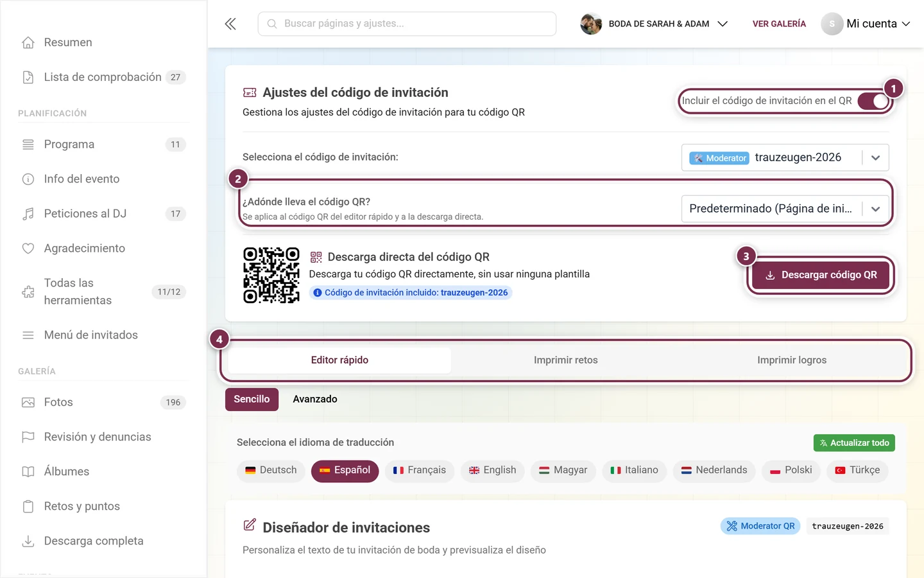Click the Álbumes book icon
This screenshot has height=578, width=924.
click(28, 472)
